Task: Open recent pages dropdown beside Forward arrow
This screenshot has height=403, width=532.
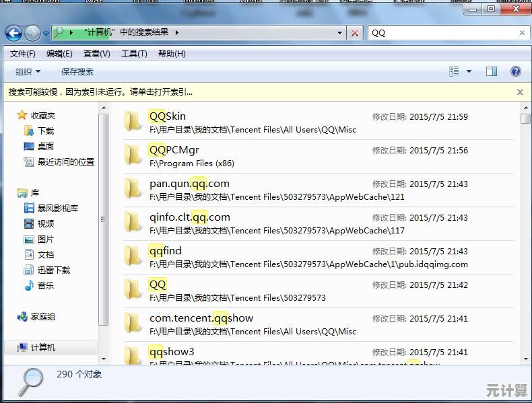Action: pos(46,33)
